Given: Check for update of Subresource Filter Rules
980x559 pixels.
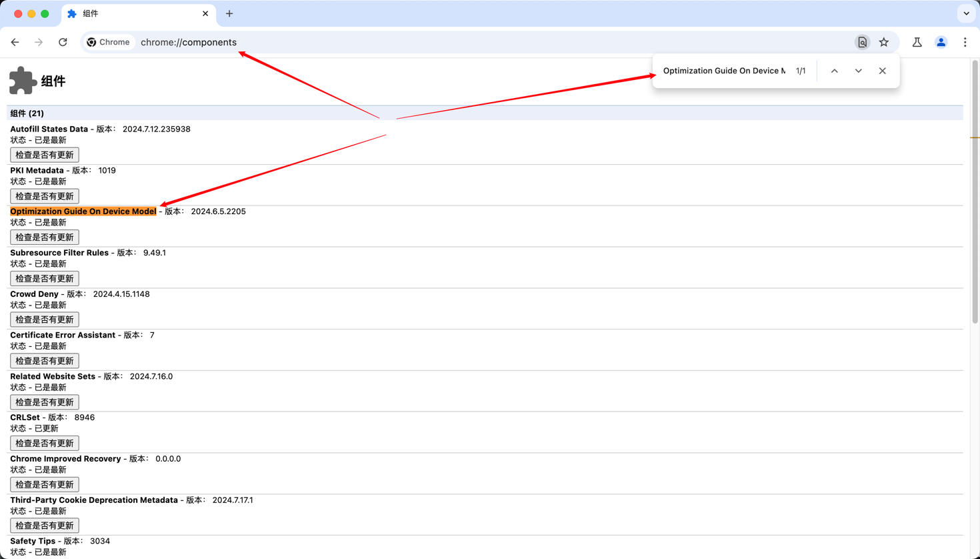Looking at the screenshot, I should point(45,278).
